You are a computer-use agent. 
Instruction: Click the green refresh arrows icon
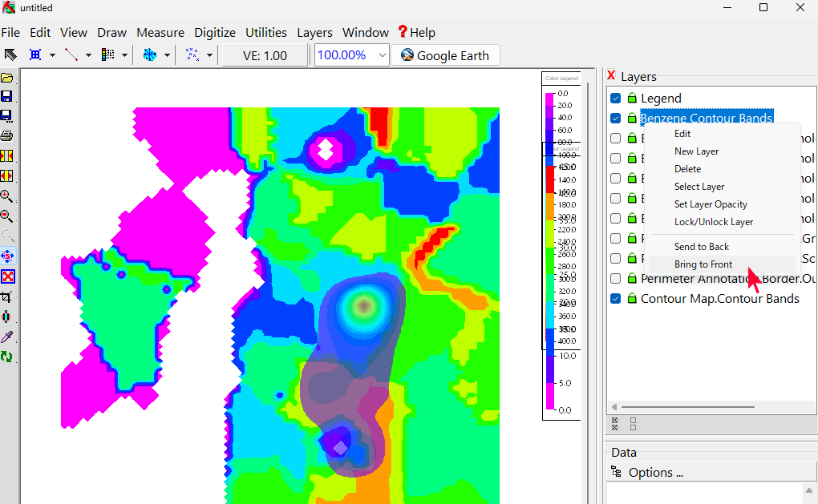[7, 357]
